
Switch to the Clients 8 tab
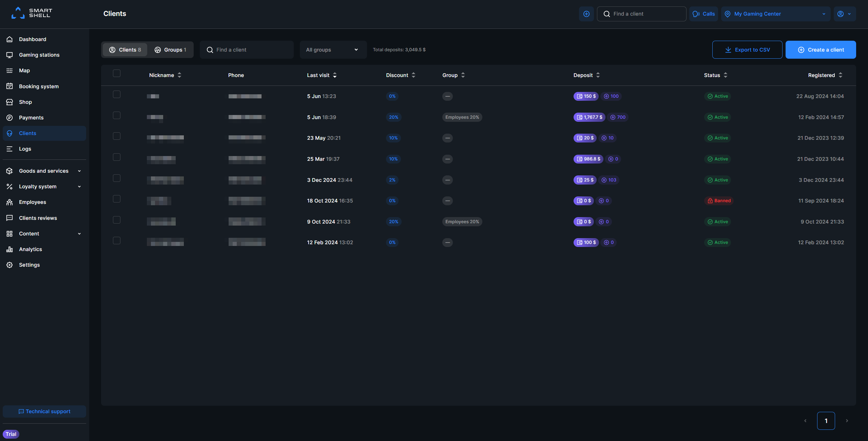(125, 50)
